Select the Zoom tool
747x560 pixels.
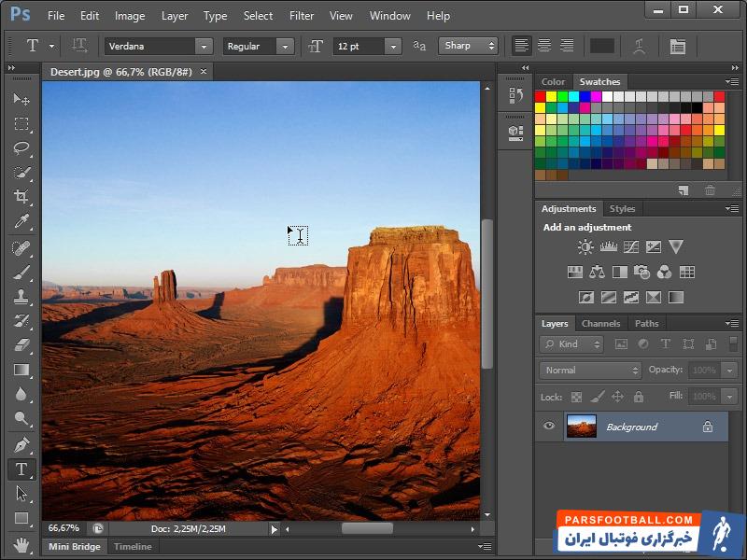21,419
